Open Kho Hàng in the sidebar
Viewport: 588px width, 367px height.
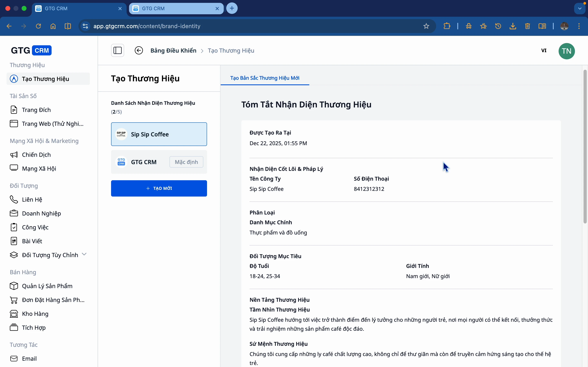click(35, 314)
